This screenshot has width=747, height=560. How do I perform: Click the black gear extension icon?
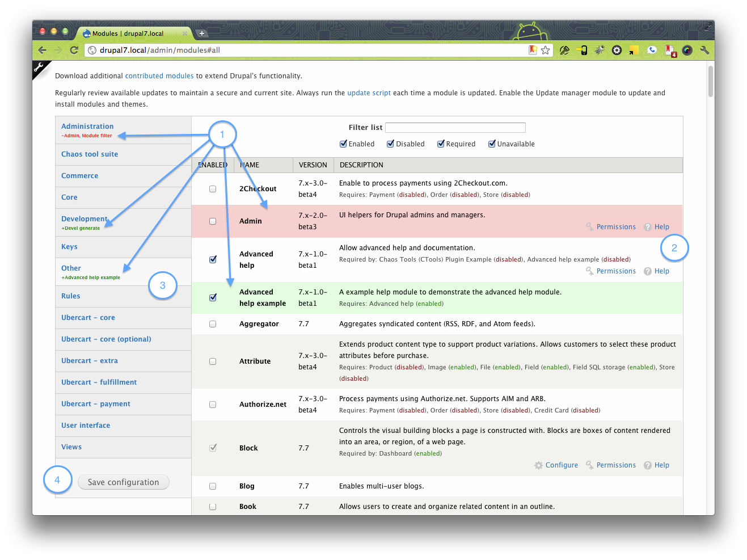[617, 50]
